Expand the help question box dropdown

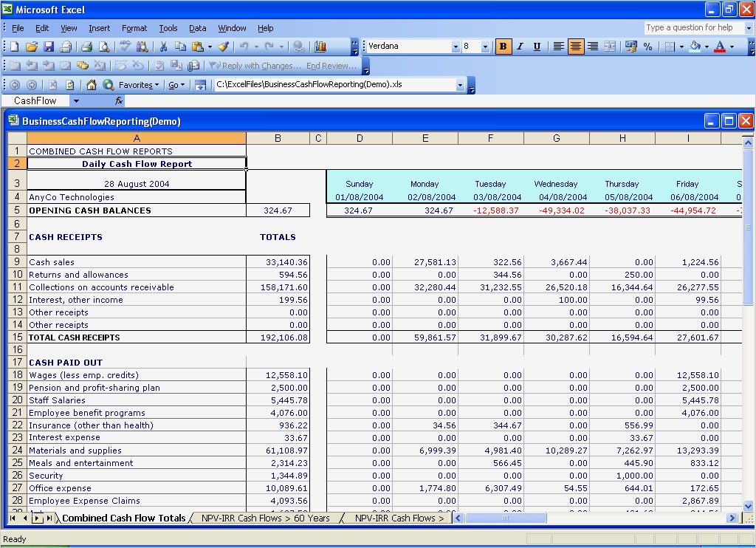click(x=749, y=28)
